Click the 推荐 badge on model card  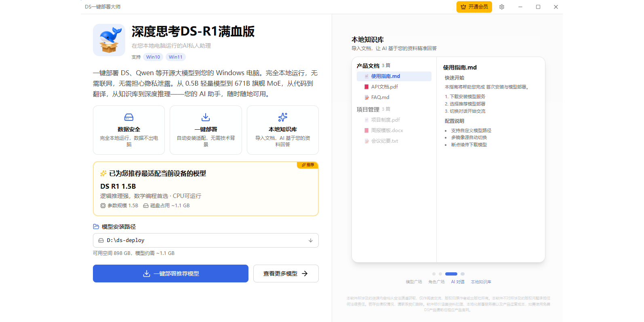(x=308, y=165)
